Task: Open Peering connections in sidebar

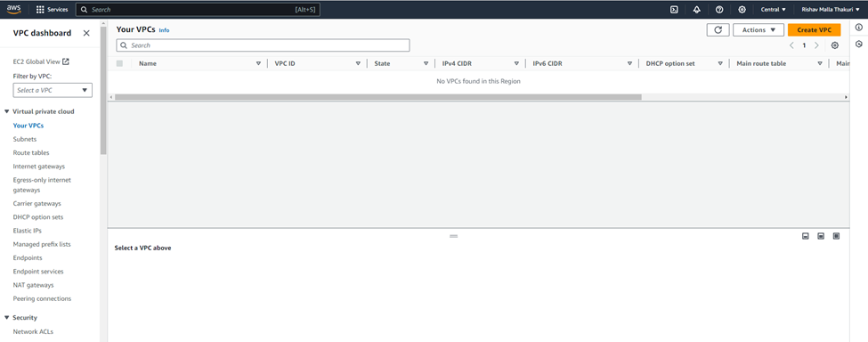Action: click(x=42, y=298)
